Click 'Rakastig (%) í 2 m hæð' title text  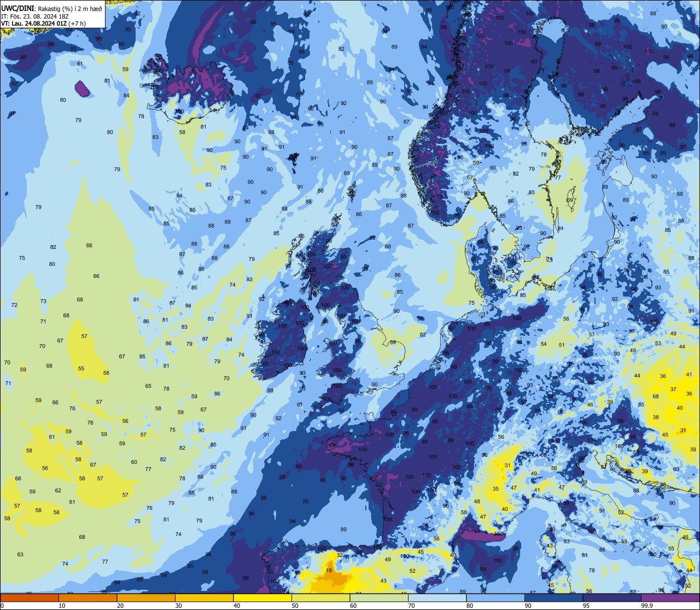(69, 9)
